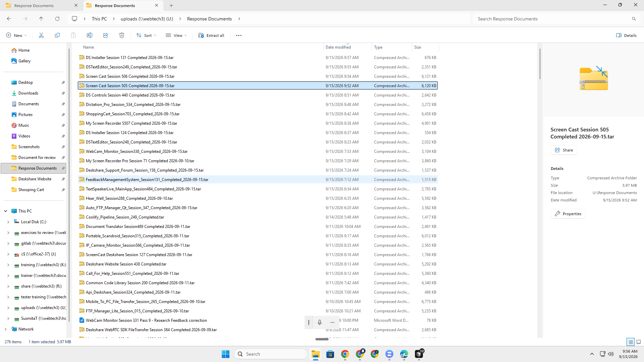Select DS Installer Session 131 Completed file
The width and height of the screenshot is (644, 362).
point(258,58)
